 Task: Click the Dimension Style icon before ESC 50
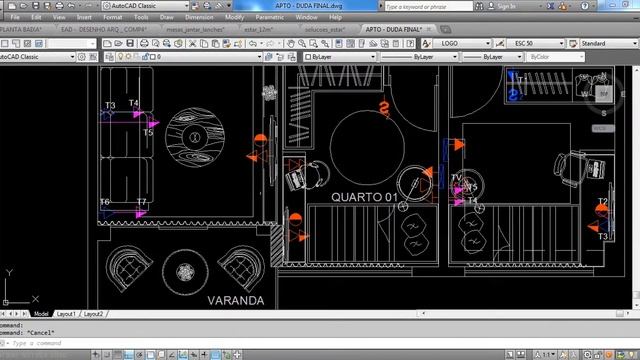click(x=500, y=43)
